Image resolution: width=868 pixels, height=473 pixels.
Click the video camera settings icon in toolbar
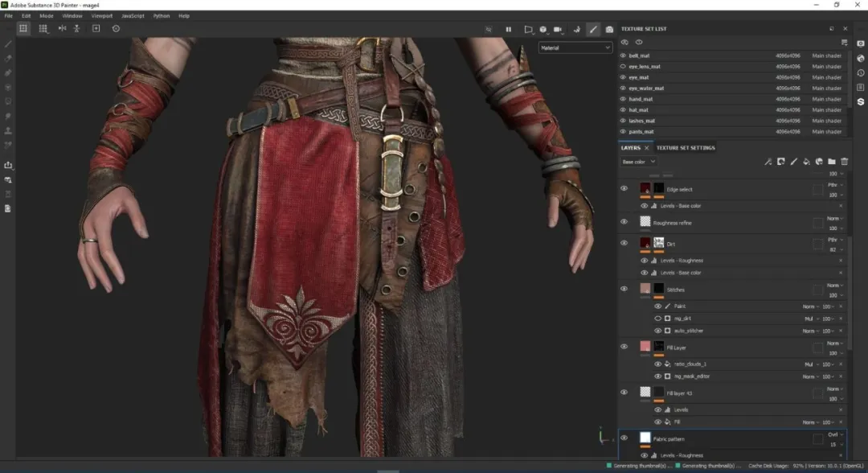pos(558,29)
